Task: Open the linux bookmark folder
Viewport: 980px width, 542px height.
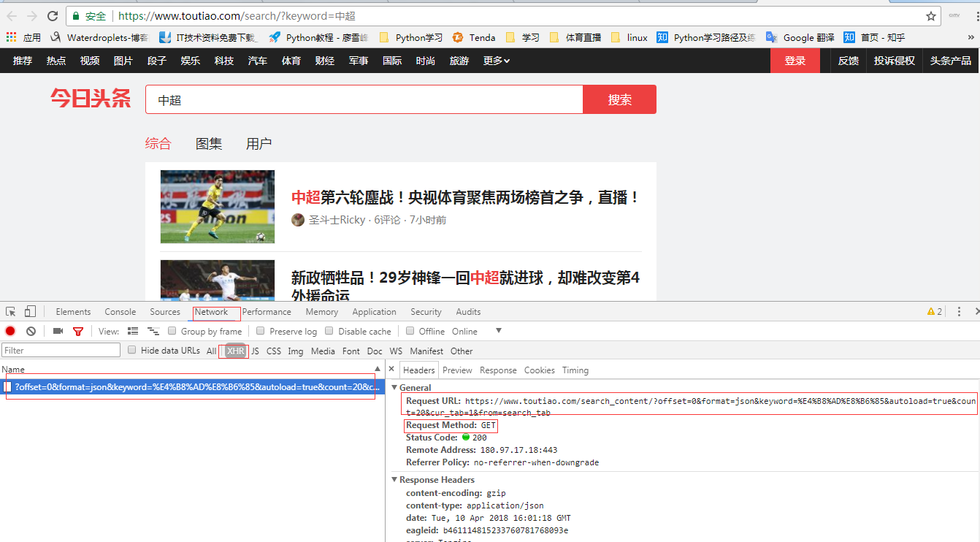Action: [x=629, y=37]
